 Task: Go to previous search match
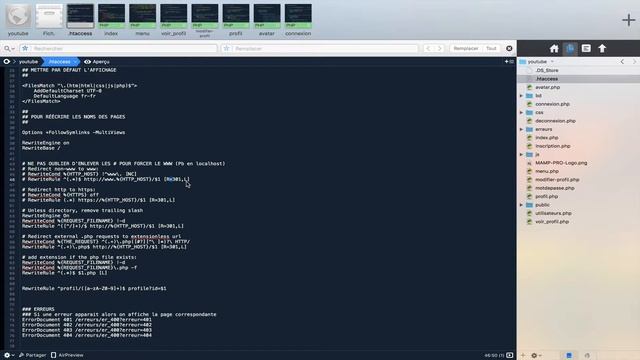428,48
